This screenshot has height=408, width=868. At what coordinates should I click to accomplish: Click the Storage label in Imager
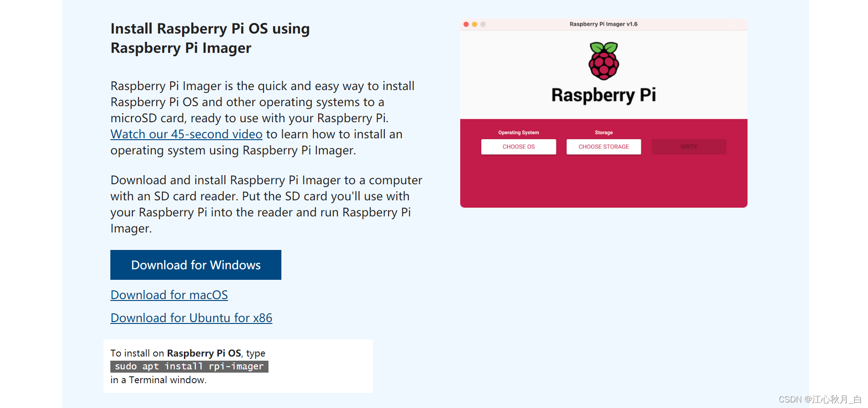pos(604,132)
